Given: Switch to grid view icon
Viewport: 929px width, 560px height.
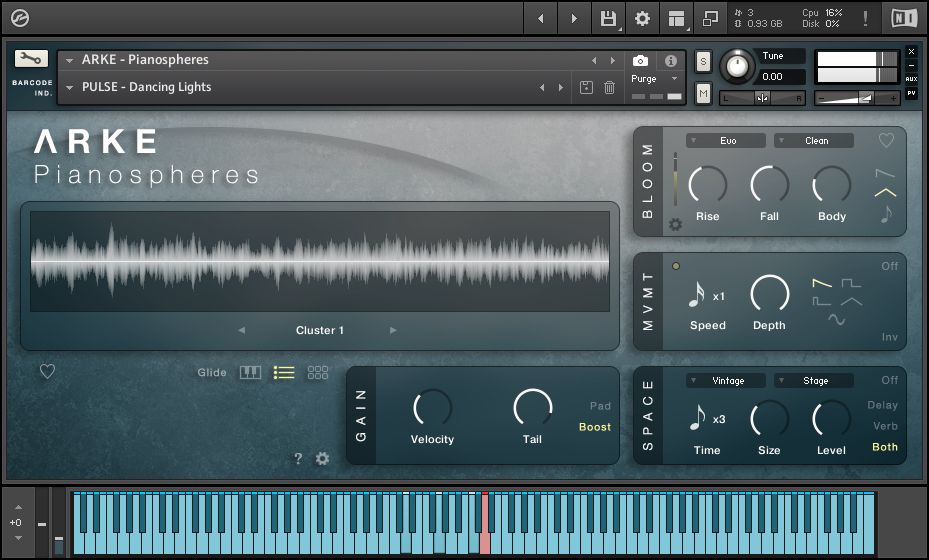Looking at the screenshot, I should point(318,372).
